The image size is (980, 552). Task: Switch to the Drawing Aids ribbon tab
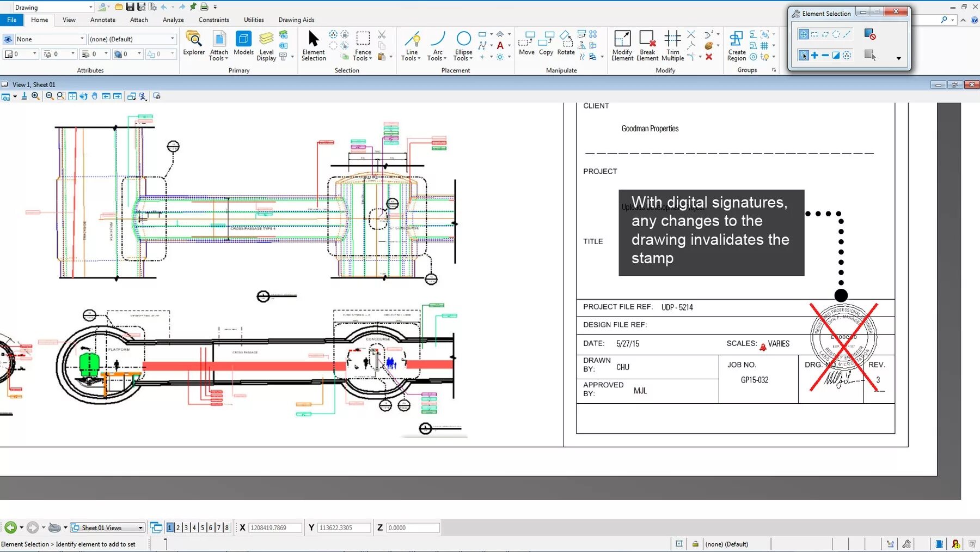(296, 20)
